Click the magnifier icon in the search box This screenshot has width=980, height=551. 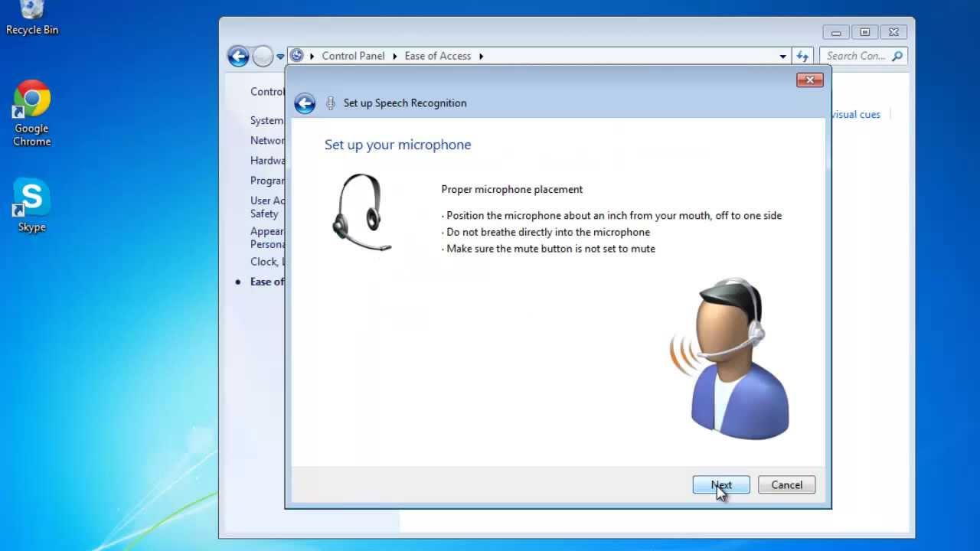pos(896,55)
